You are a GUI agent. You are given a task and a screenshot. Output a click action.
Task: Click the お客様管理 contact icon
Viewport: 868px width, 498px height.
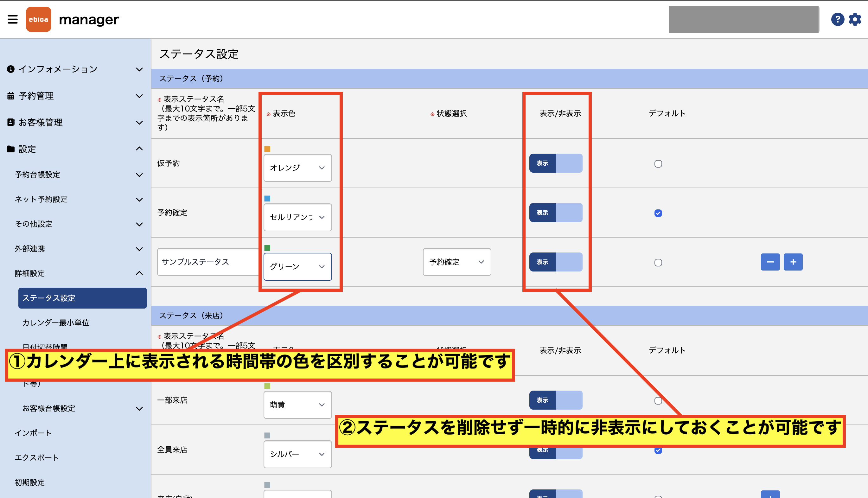[x=10, y=123]
